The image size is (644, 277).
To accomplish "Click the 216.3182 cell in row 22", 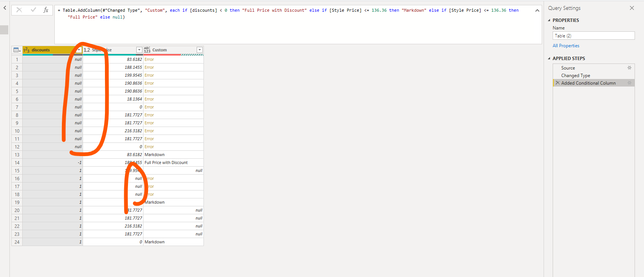I will click(x=113, y=226).
